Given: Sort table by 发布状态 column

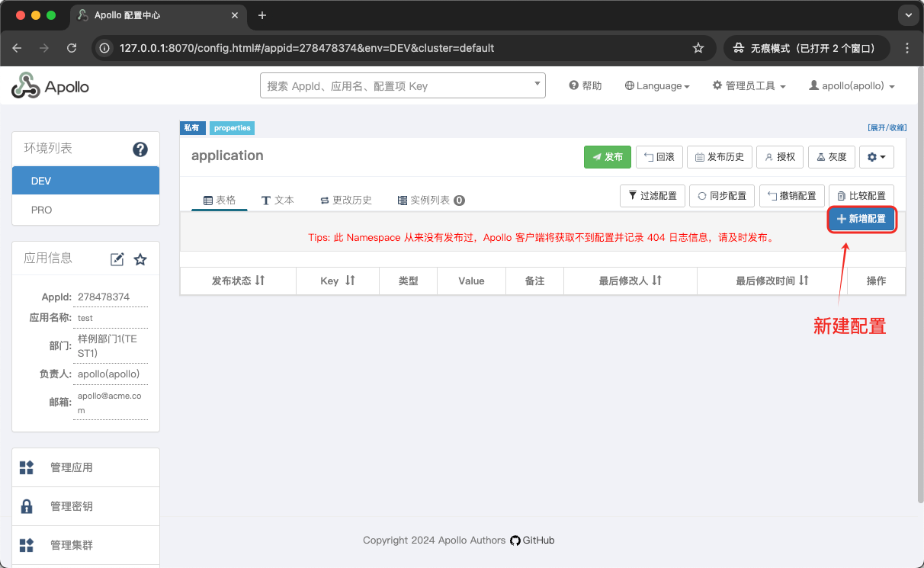Looking at the screenshot, I should point(259,281).
